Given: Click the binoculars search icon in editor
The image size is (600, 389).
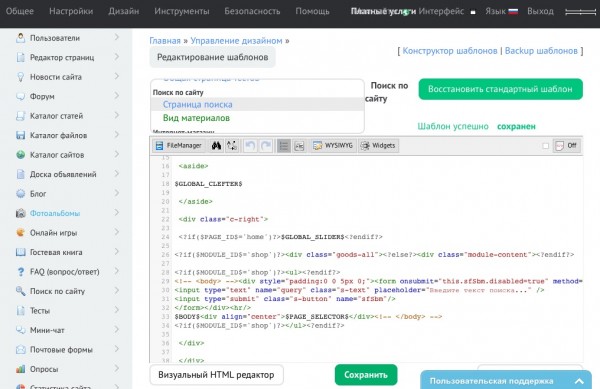Looking at the screenshot, I should 216,146.
